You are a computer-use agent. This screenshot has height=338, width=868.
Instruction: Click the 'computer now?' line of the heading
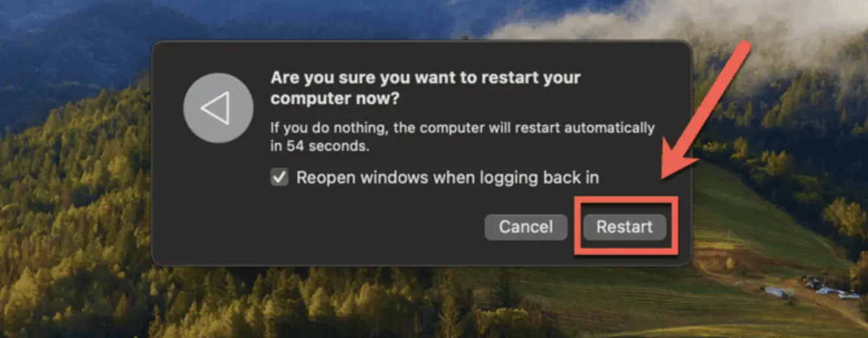point(335,99)
